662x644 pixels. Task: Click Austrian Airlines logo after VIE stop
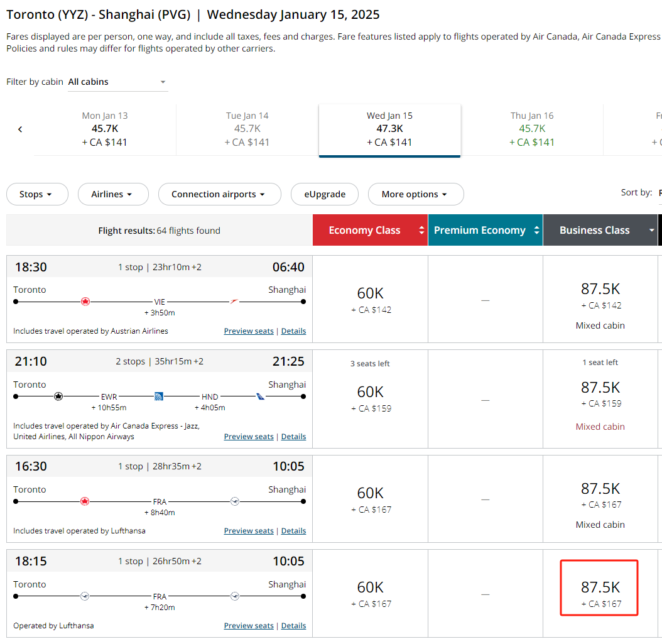(x=234, y=302)
